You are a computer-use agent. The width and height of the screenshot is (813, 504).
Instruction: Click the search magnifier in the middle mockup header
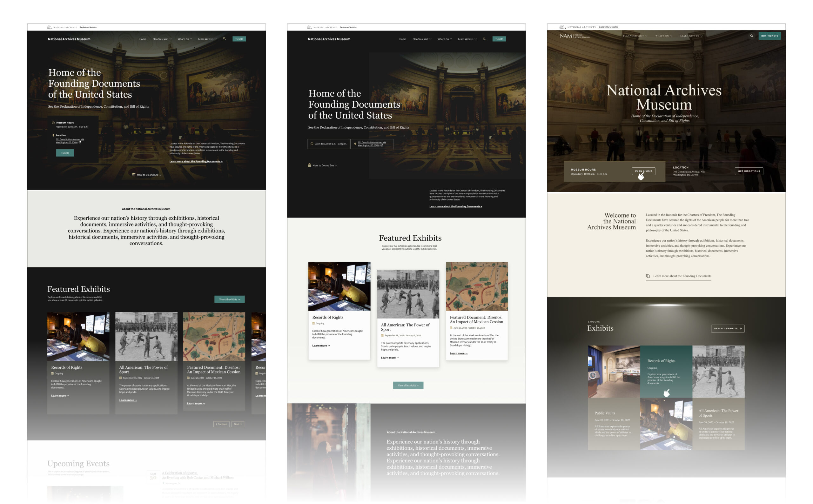pos(484,39)
